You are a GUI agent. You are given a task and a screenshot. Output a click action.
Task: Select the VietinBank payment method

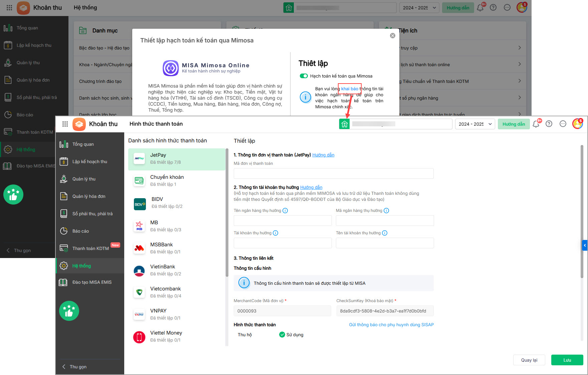click(x=177, y=270)
